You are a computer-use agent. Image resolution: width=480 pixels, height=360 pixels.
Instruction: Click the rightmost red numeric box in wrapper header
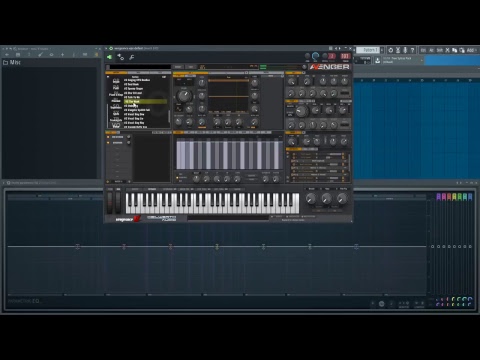(346, 56)
